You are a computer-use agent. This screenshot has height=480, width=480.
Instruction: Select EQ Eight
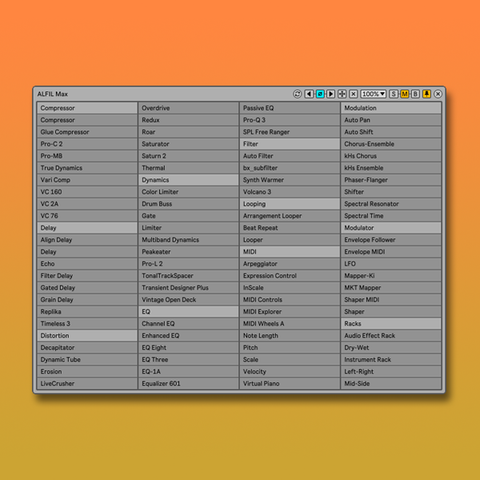point(189,348)
